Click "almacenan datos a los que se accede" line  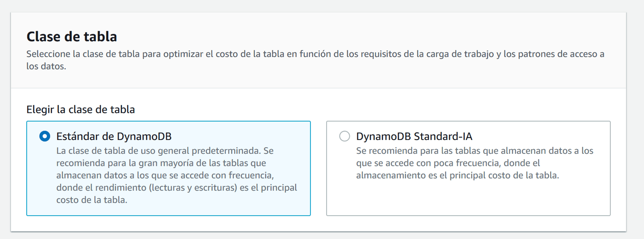165,175
